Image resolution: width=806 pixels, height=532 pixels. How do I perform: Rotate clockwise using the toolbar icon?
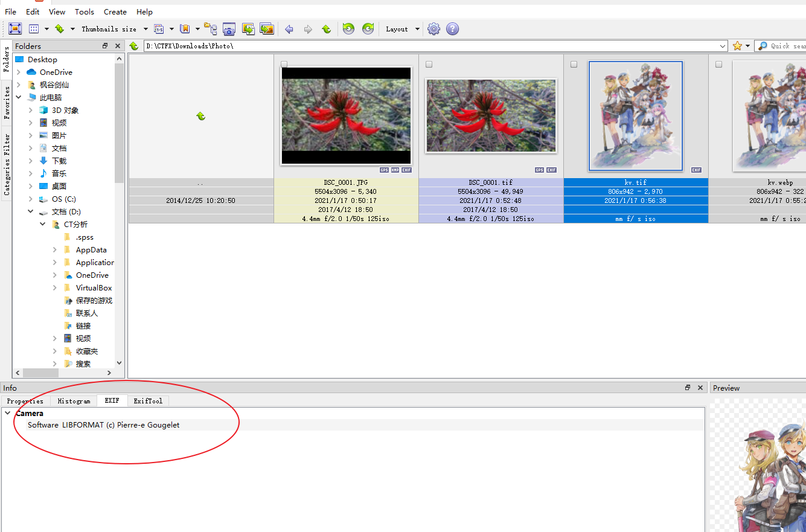tap(368, 28)
